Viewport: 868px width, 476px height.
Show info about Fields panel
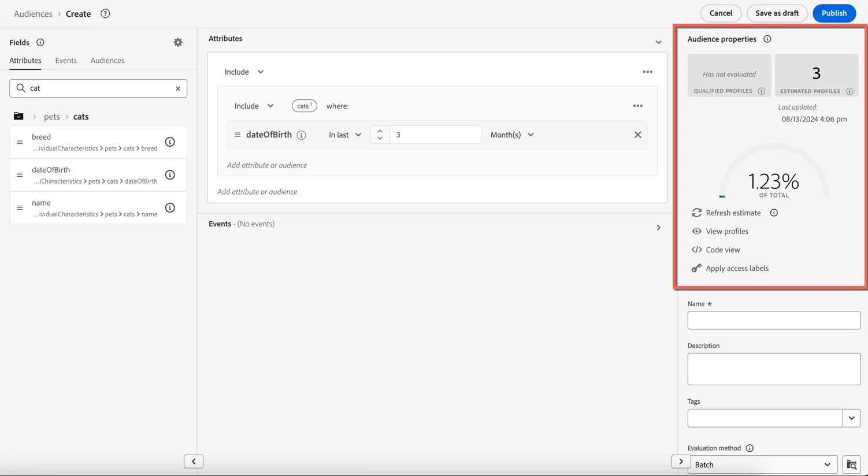tap(40, 42)
